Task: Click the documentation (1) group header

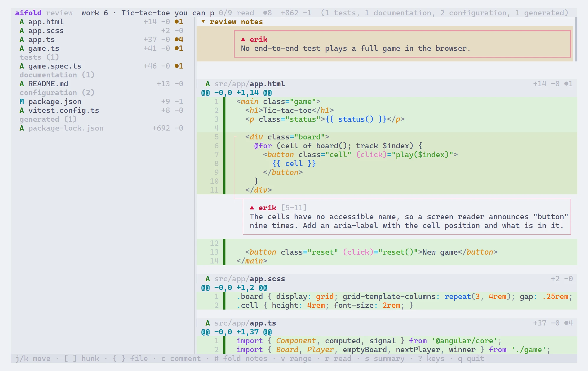Action: [57, 75]
